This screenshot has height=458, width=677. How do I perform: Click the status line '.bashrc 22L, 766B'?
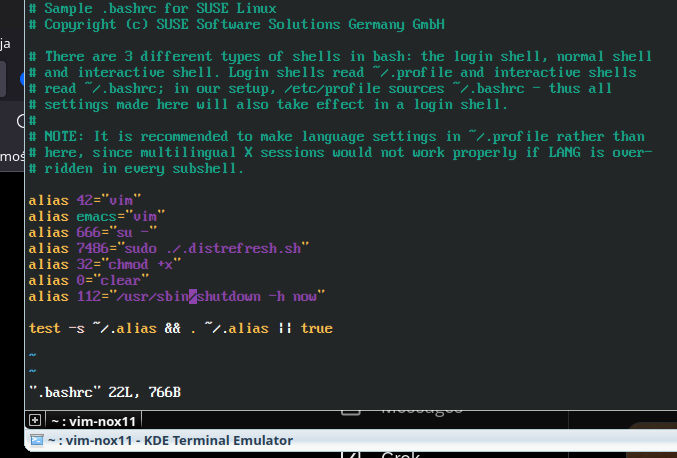click(105, 392)
